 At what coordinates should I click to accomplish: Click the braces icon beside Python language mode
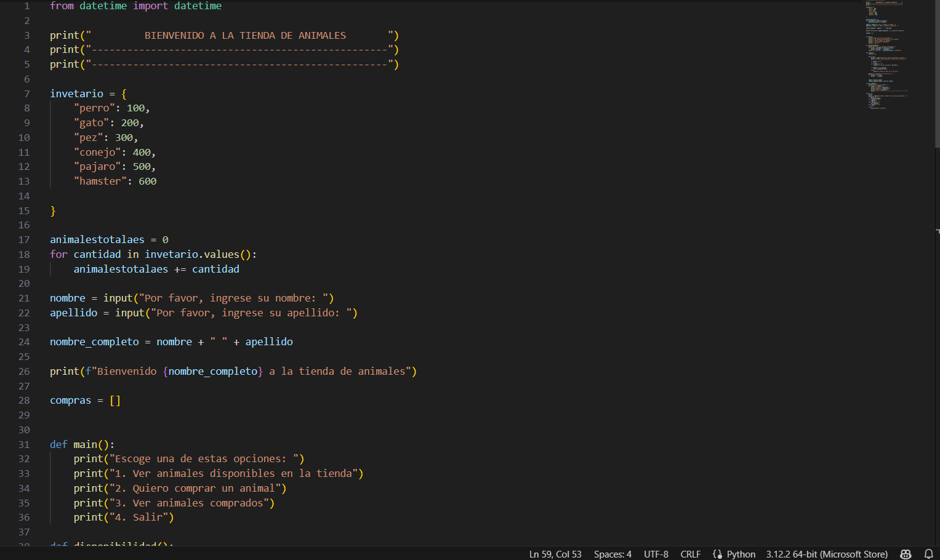[717, 554]
